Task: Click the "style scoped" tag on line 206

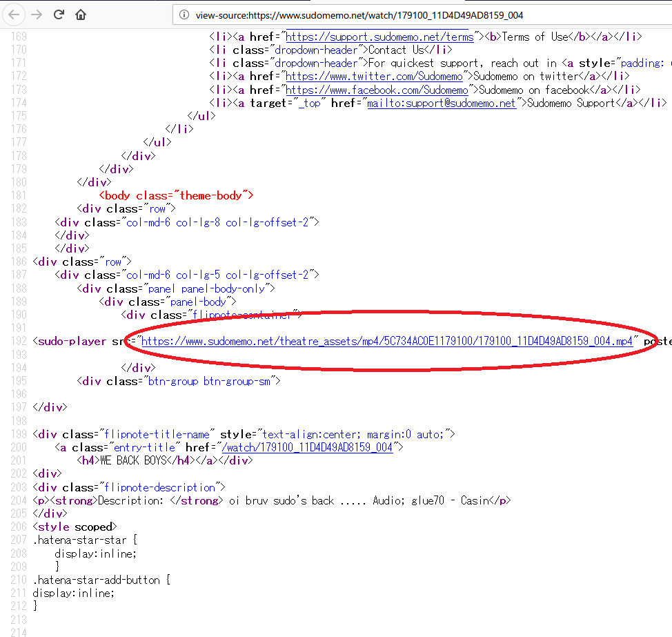Action: 75,527
